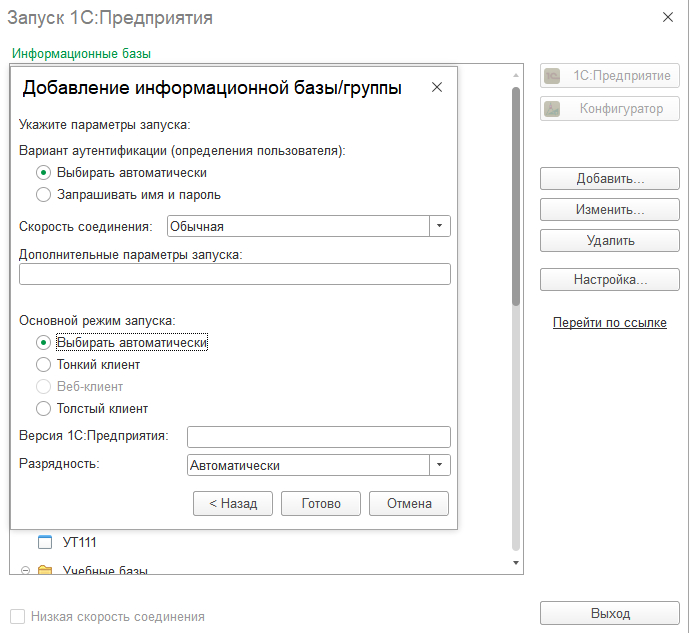This screenshot has width=689, height=633.
Task: Click the list scrollbar down arrow
Action: pos(516,563)
